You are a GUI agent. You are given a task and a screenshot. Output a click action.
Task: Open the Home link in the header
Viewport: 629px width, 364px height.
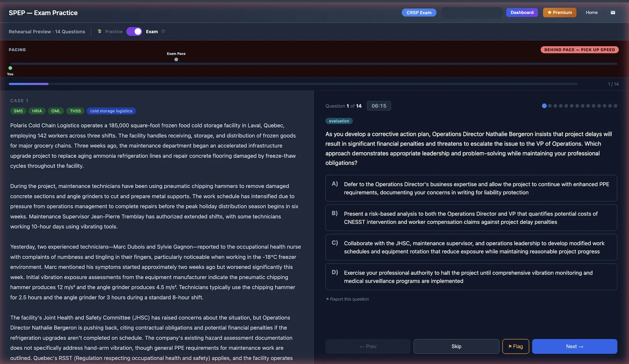[x=591, y=13]
